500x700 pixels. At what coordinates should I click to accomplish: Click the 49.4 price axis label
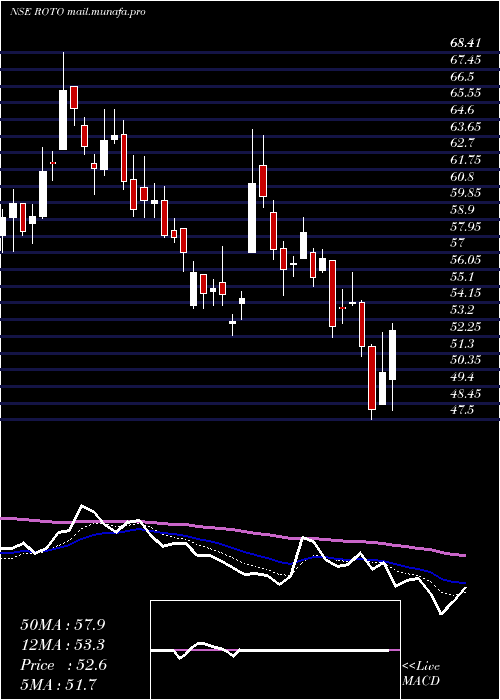(462, 377)
